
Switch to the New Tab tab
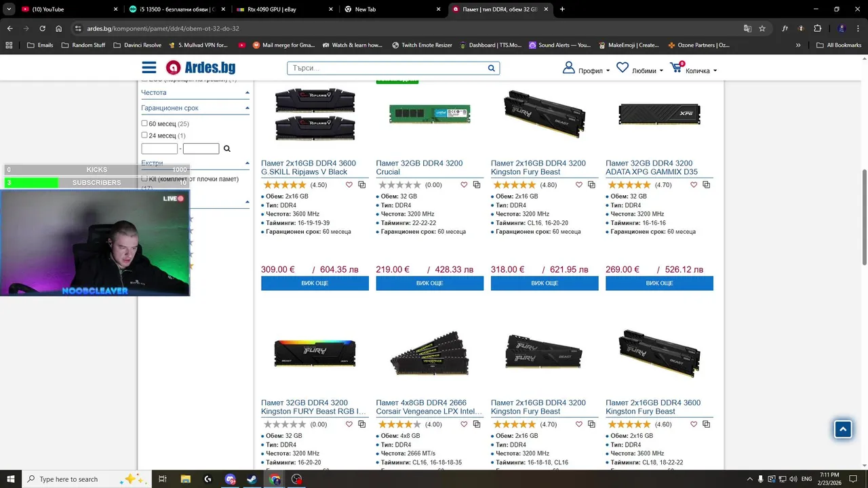392,9
